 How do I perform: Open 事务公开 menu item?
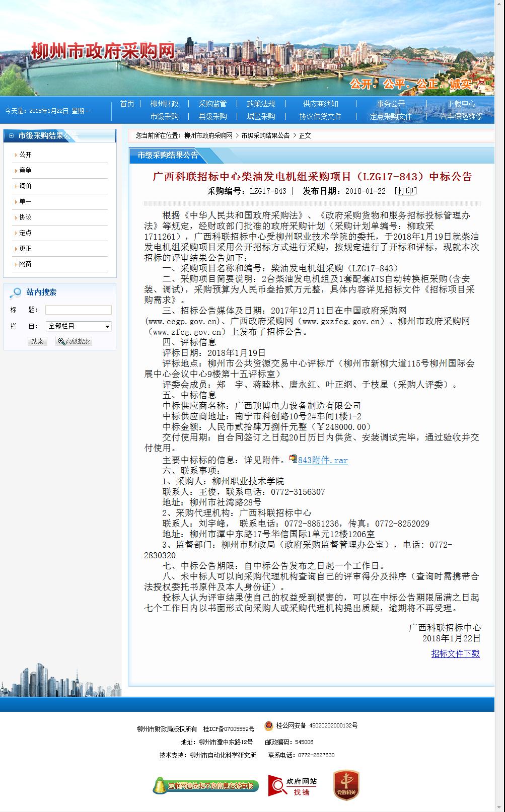pos(391,104)
